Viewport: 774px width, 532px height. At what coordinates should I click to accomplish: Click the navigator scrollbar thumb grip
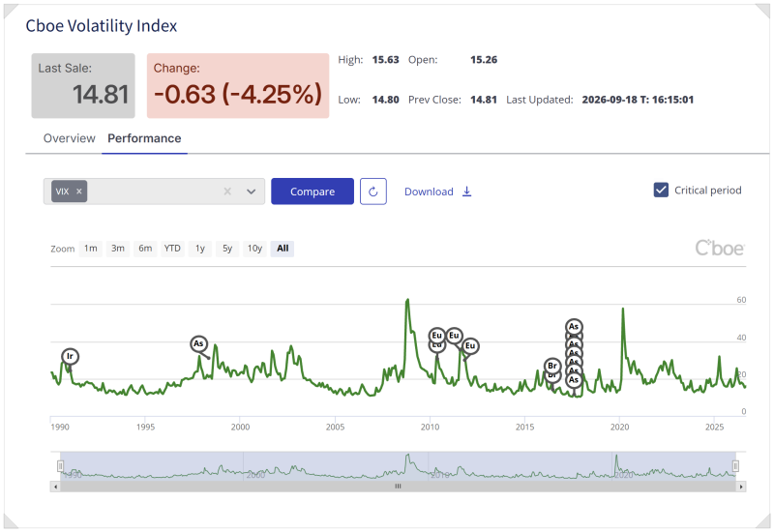(x=398, y=487)
